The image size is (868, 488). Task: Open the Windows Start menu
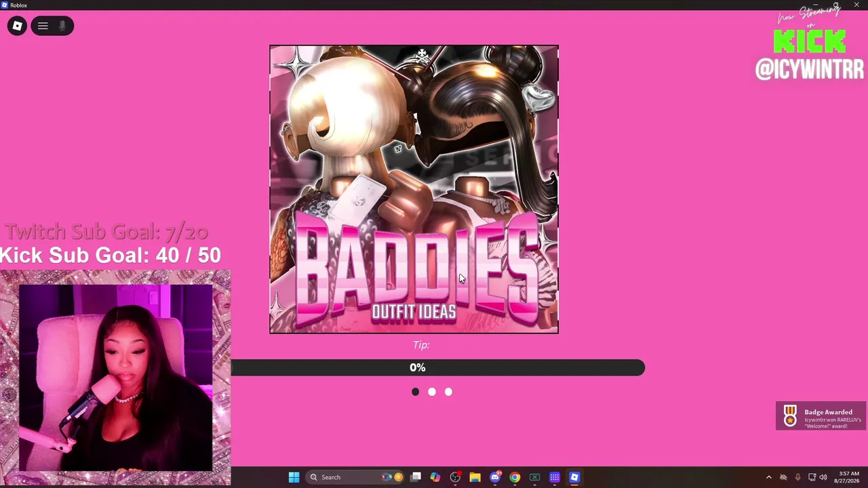click(294, 477)
